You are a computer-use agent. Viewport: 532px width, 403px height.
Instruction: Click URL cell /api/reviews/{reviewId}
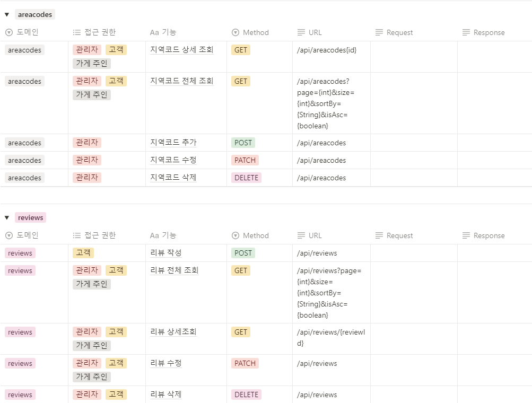(x=331, y=338)
